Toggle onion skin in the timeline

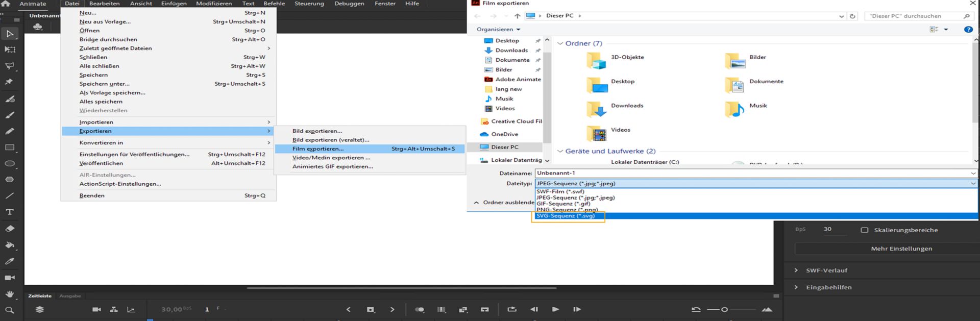tap(420, 309)
